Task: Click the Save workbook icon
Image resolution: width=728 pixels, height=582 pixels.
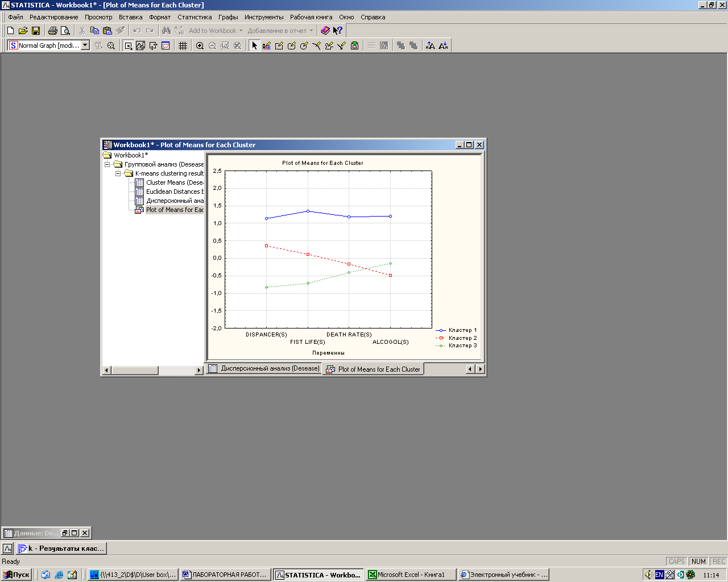Action: coord(36,31)
